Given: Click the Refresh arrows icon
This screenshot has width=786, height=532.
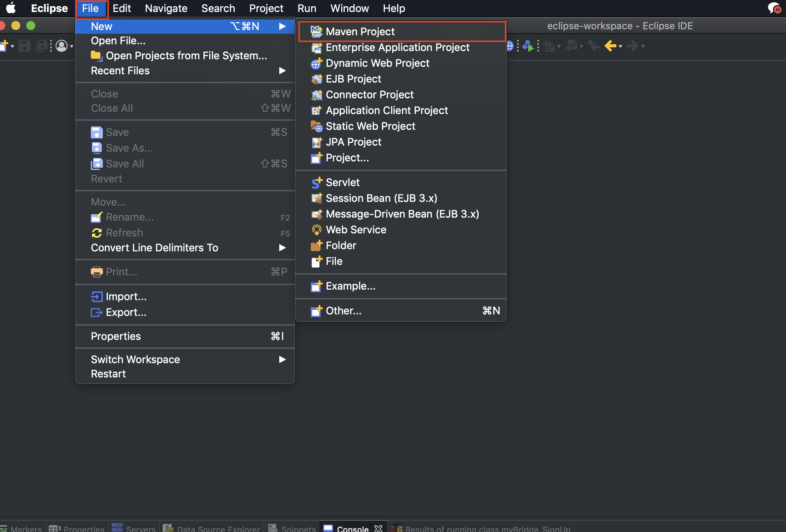Looking at the screenshot, I should tap(96, 233).
